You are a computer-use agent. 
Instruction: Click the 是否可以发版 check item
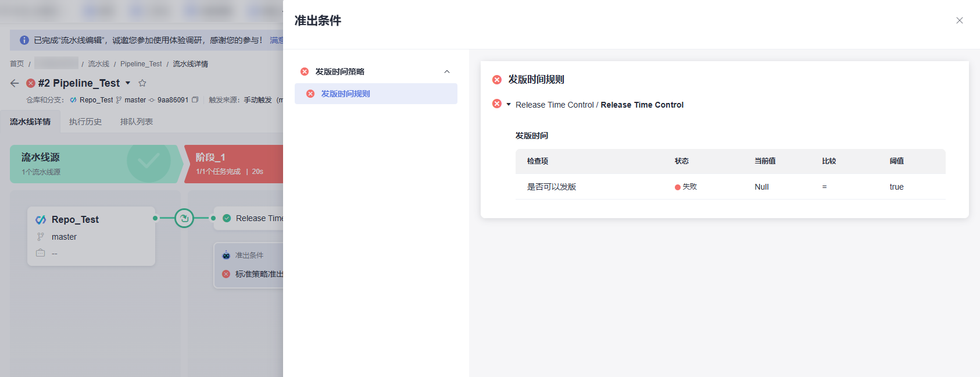[552, 187]
